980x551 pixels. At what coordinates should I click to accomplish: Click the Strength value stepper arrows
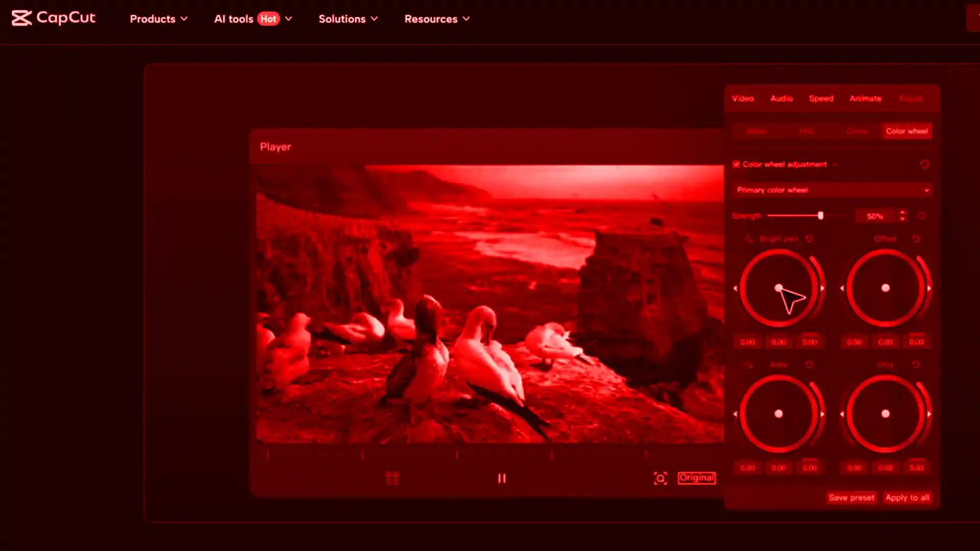tap(902, 216)
